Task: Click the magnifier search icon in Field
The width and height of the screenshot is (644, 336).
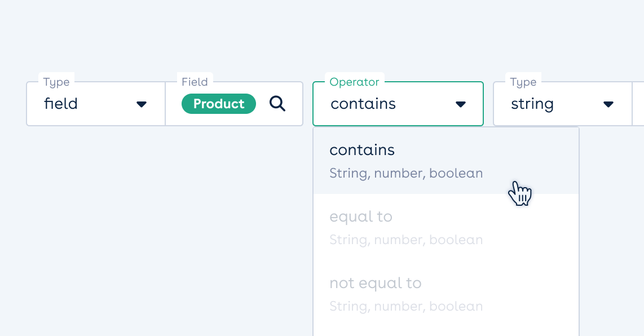Action: 277,104
